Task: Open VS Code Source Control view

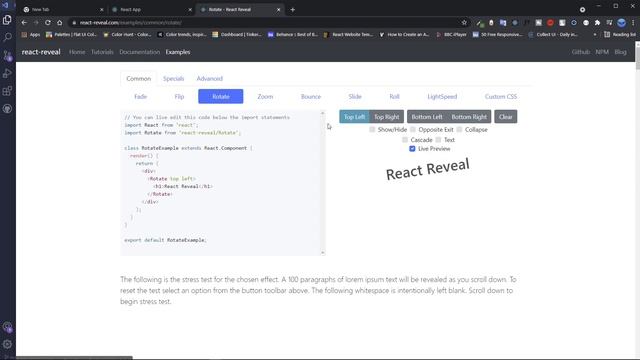Action: click(7, 56)
